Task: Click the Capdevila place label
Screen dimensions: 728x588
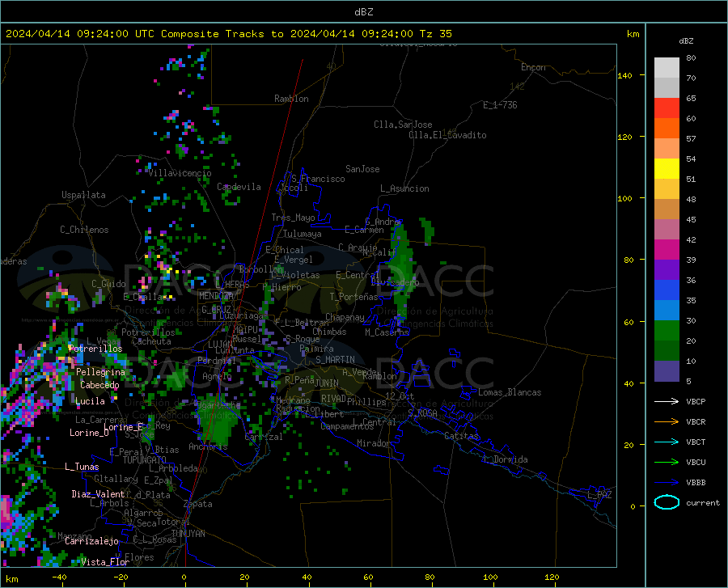Action: tap(239, 187)
